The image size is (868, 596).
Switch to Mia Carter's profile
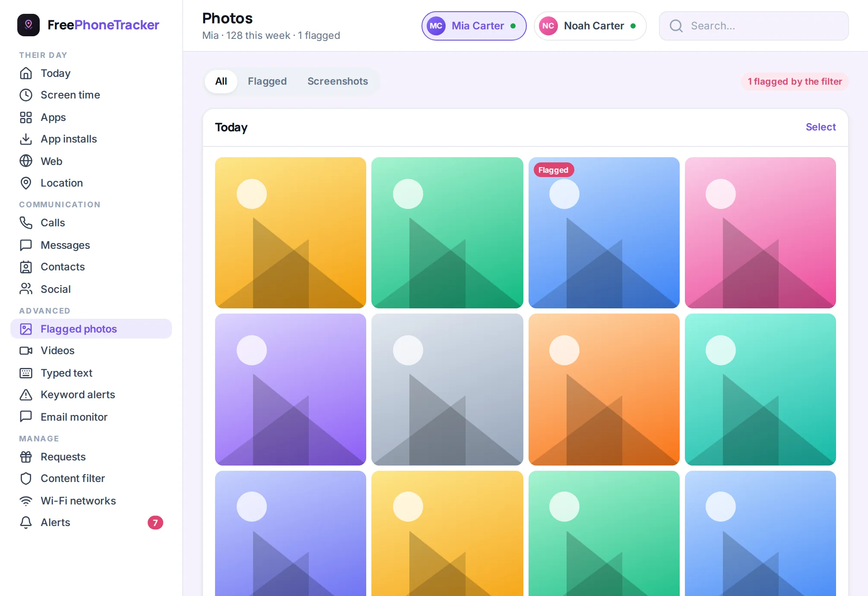(x=474, y=26)
